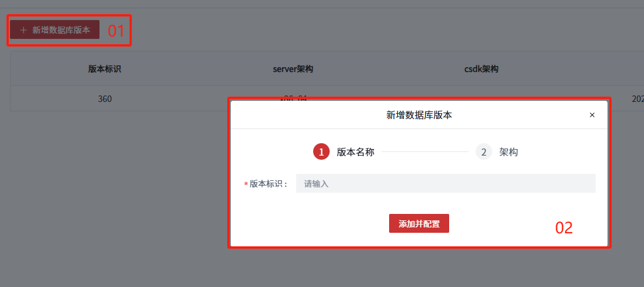
Task: Click the partially visible date cell starting 202
Action: [638, 99]
